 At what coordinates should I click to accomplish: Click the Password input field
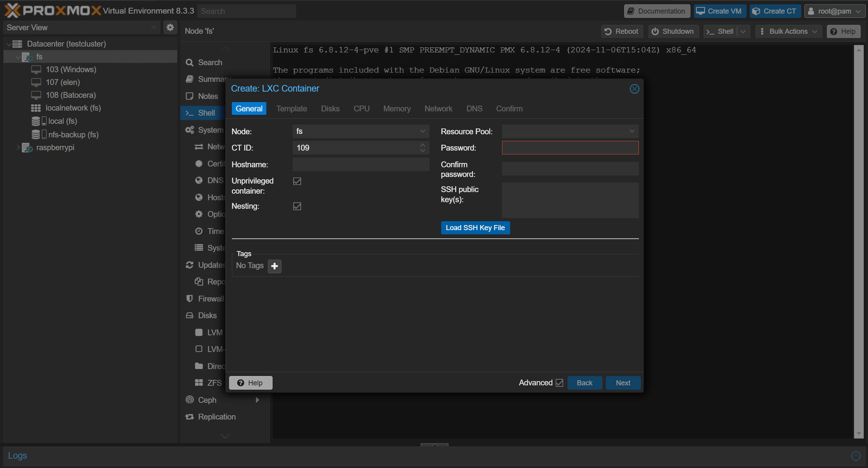pyautogui.click(x=570, y=147)
